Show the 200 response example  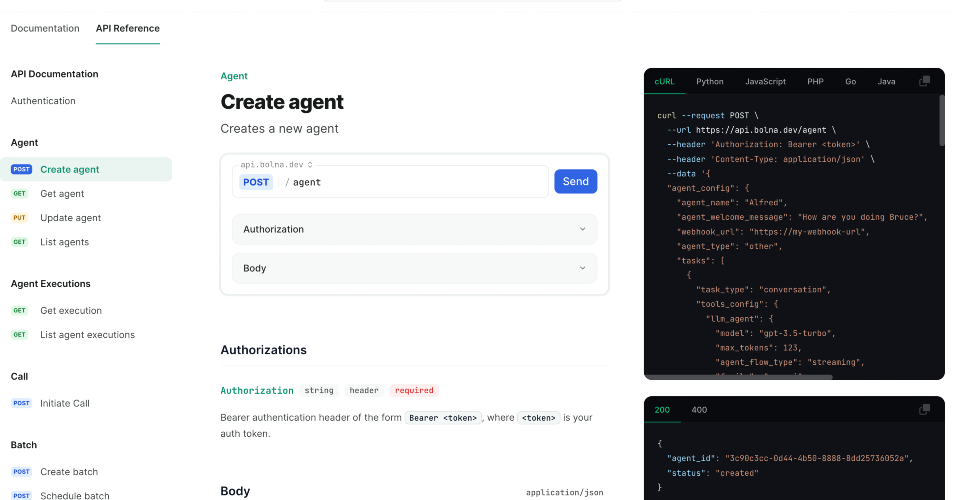click(x=662, y=410)
